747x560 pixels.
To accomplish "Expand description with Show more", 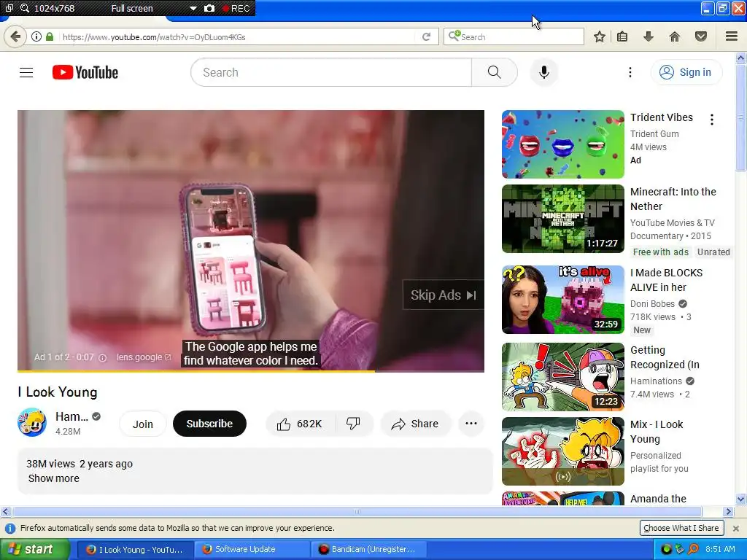I will pos(54,478).
